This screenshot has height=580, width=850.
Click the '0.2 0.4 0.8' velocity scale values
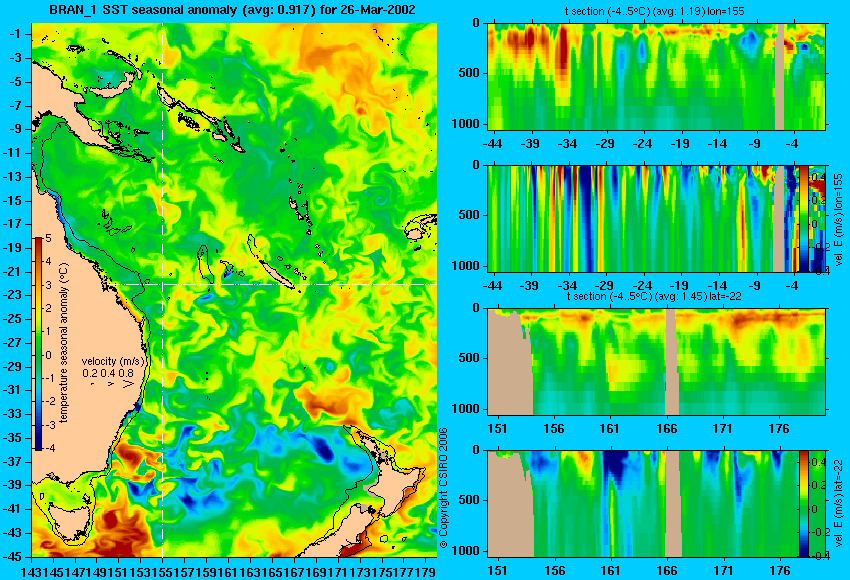coord(108,373)
